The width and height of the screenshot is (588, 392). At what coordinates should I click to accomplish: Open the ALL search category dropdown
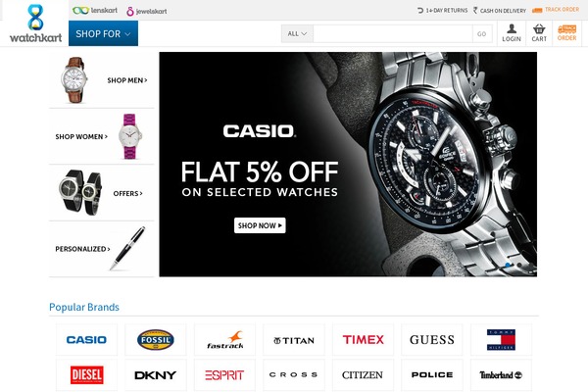pos(297,33)
